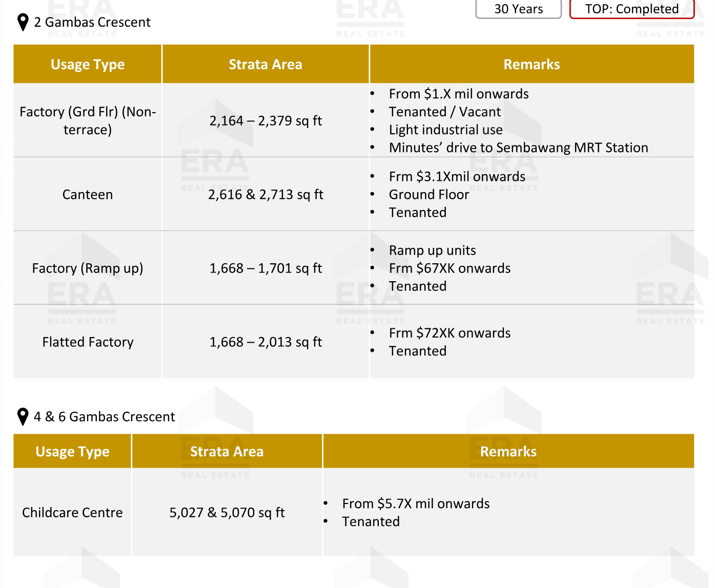This screenshot has width=715, height=588.
Task: Select the Flatted Factory cell
Action: click(x=88, y=342)
